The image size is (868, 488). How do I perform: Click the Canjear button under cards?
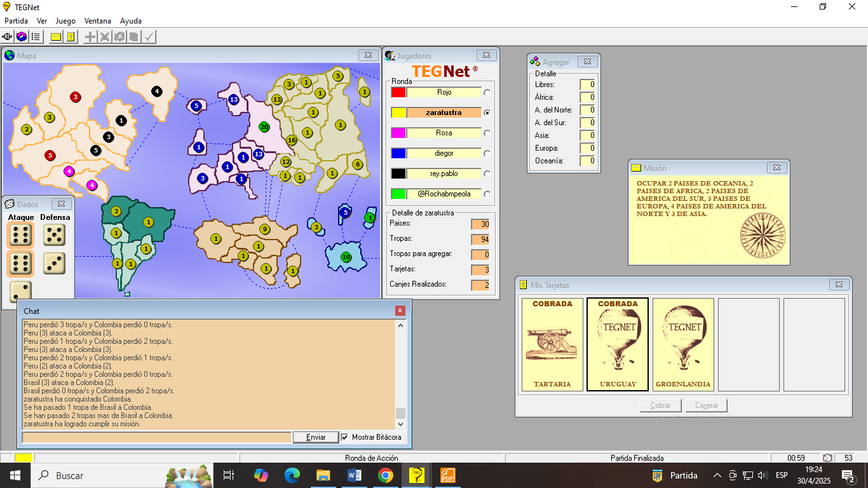(707, 405)
